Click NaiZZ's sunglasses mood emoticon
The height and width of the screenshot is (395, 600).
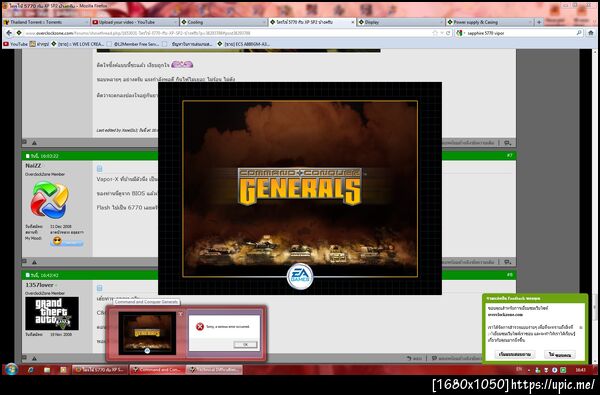[x=57, y=241]
